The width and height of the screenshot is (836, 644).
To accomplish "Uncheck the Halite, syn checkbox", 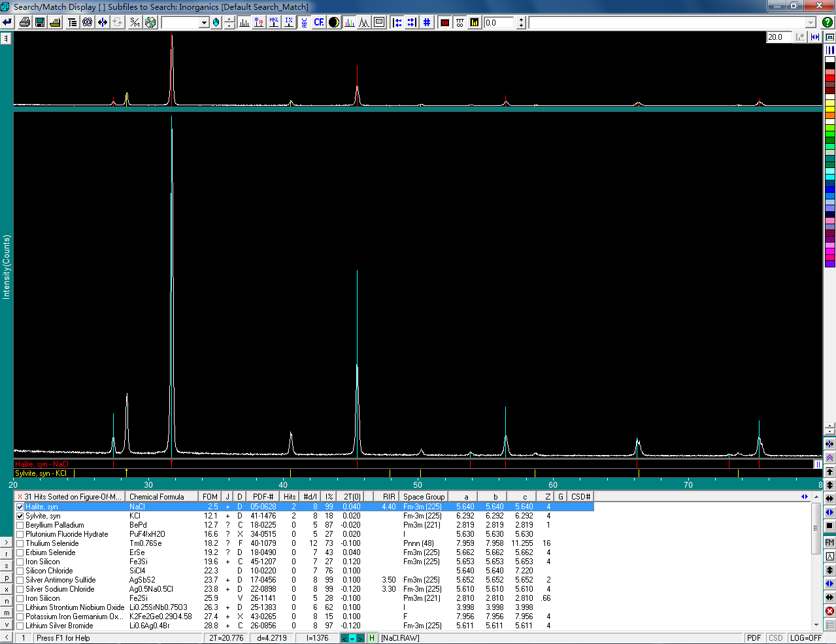I will [20, 507].
